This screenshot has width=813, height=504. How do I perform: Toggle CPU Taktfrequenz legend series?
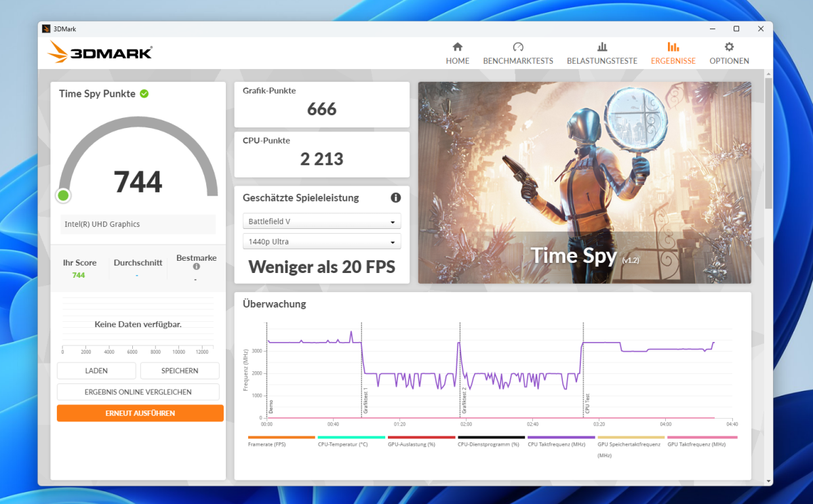pos(561,441)
